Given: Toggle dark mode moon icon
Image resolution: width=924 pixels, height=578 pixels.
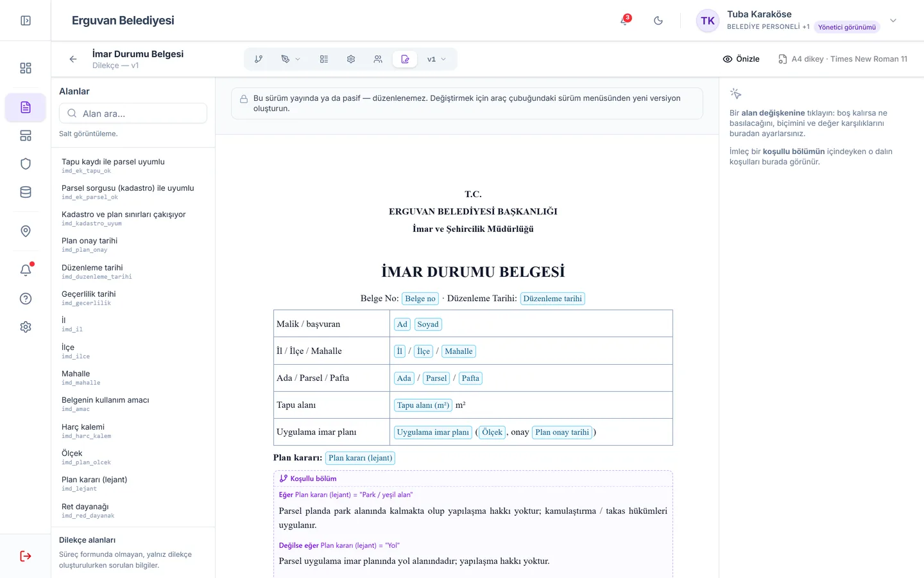Looking at the screenshot, I should [x=658, y=21].
